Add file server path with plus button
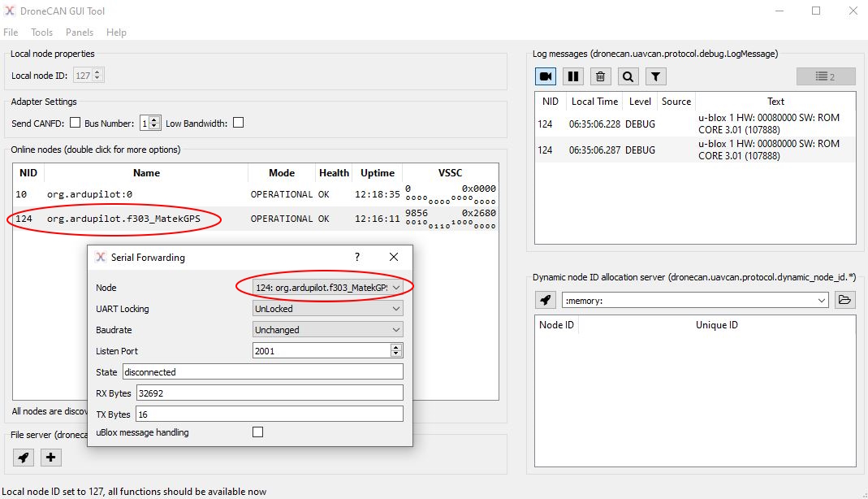 [x=50, y=458]
